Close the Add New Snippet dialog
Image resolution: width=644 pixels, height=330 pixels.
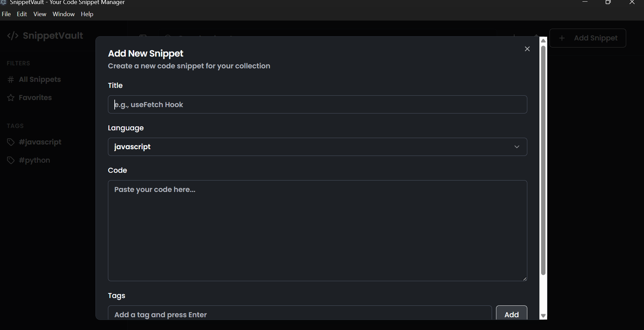click(527, 49)
